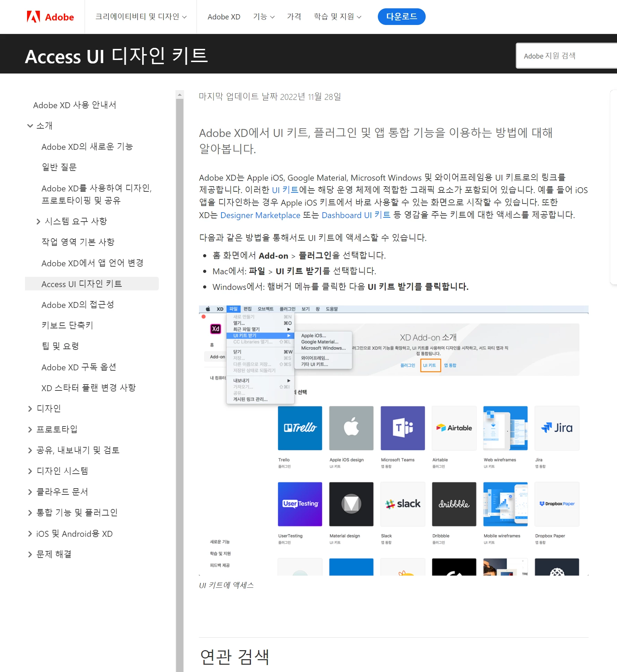This screenshot has height=672, width=617.
Task: Click the Apple menu icon in screenshot
Action: pyautogui.click(x=208, y=309)
